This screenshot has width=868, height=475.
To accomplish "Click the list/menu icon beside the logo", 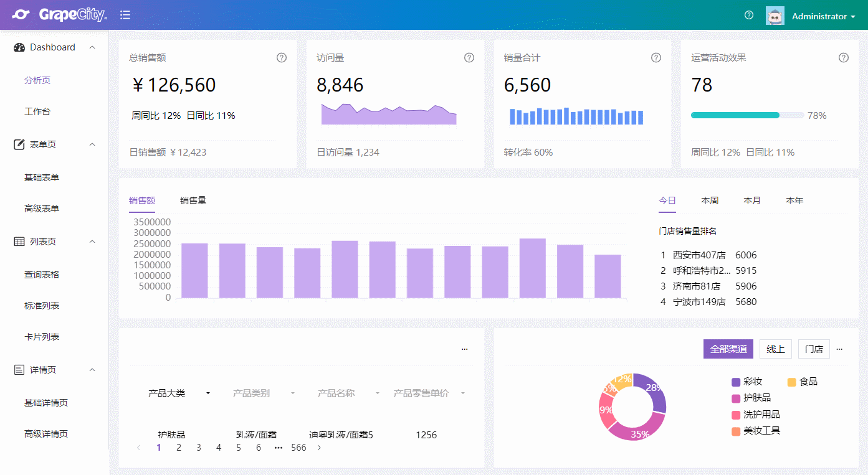I will pos(125,15).
